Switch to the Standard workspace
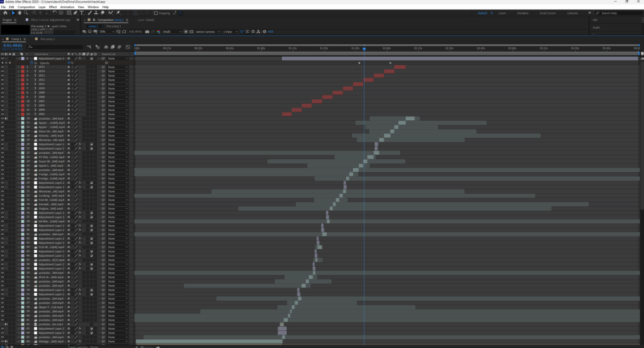The width and height of the screenshot is (644, 348). point(523,13)
